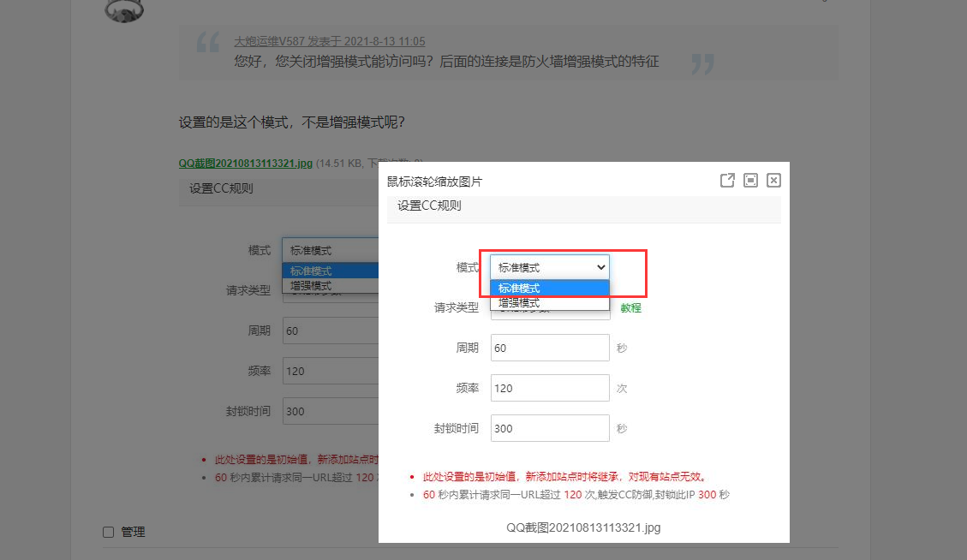Click the 周期 input showing 60
Image resolution: width=967 pixels, height=560 pixels.
point(549,348)
